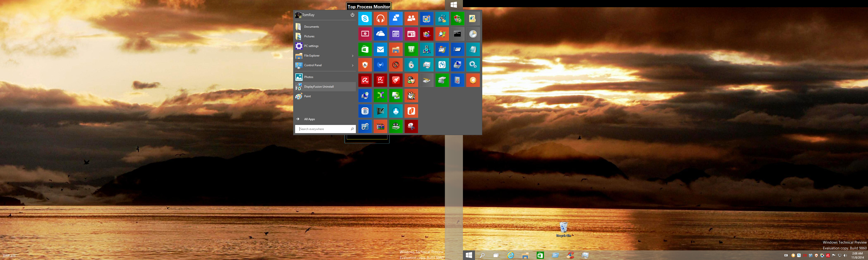Image resolution: width=868 pixels, height=260 pixels.
Task: Open Internet Explorer on the taskbar
Action: pyautogui.click(x=510, y=255)
